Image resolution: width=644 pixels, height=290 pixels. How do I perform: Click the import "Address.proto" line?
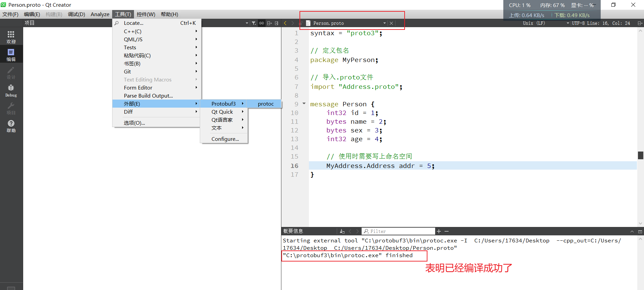point(356,86)
